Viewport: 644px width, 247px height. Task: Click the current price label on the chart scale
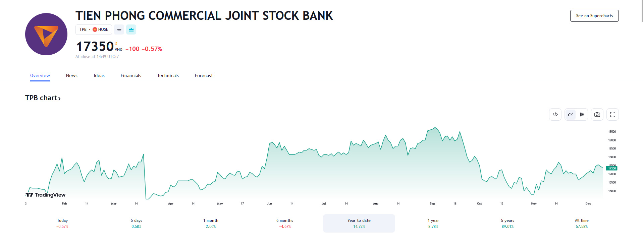click(611, 168)
